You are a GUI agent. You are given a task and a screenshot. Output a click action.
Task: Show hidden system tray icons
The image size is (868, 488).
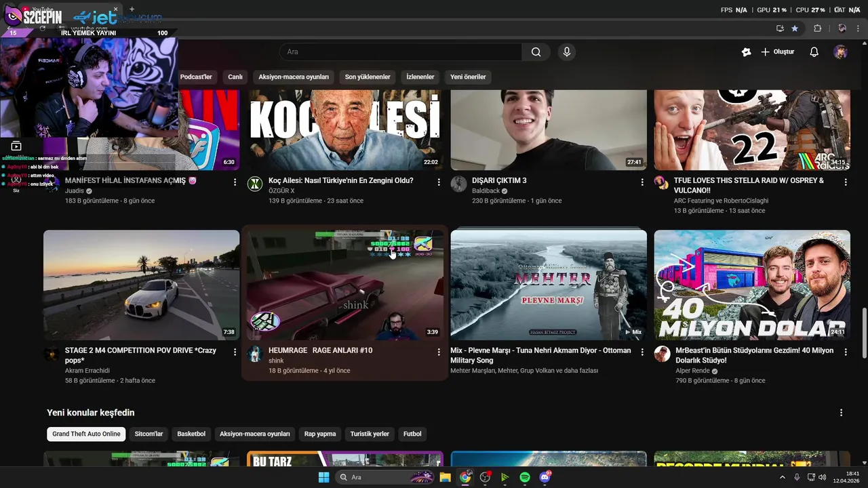click(783, 477)
